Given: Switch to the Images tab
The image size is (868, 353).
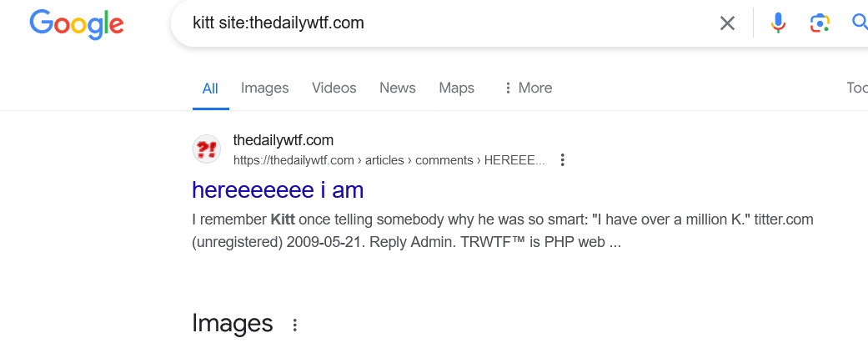Looking at the screenshot, I should [264, 88].
